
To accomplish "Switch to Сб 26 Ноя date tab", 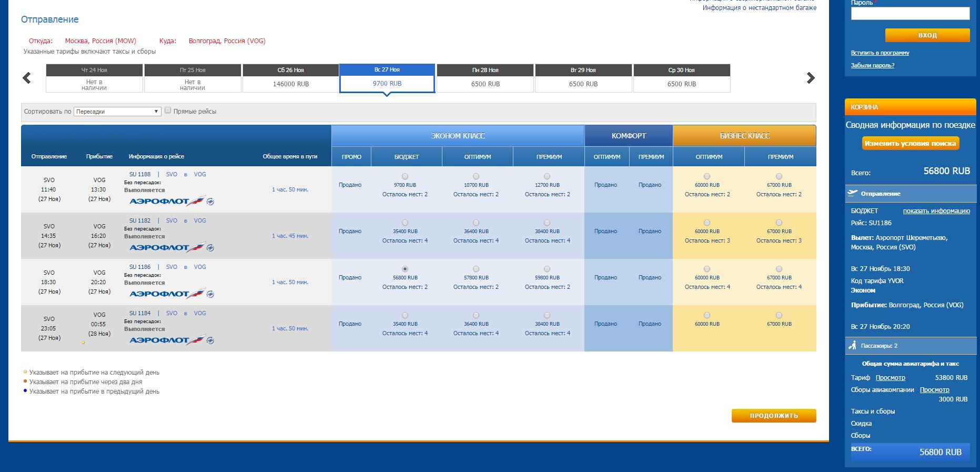I will point(290,78).
